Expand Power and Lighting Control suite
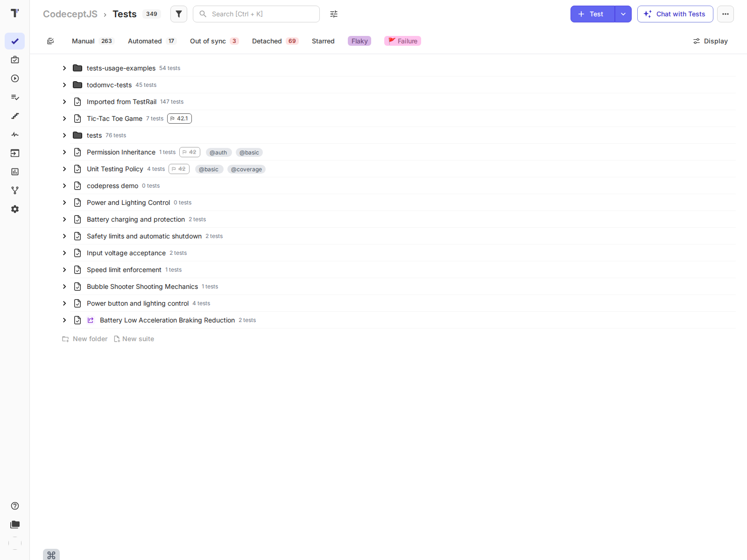Screen dimensions: 747x560 point(64,203)
